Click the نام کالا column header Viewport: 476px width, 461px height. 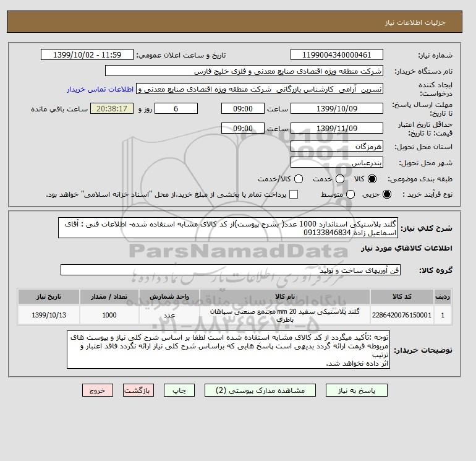point(285,296)
